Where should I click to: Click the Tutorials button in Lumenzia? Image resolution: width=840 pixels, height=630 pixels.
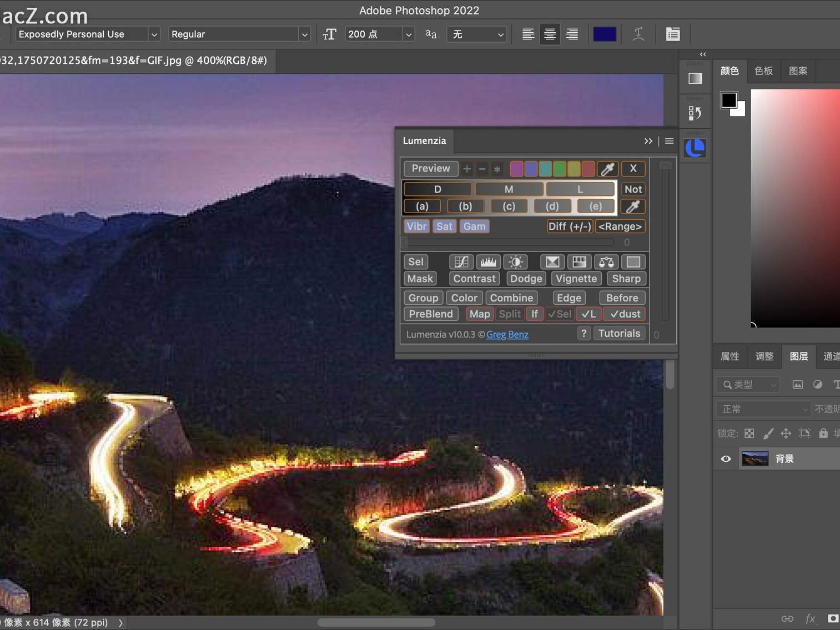tap(619, 333)
